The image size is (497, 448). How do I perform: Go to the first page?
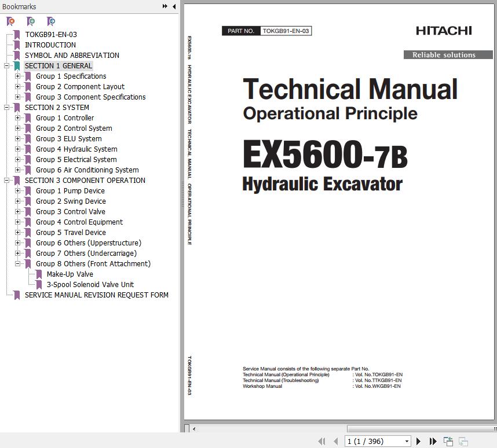323,441
